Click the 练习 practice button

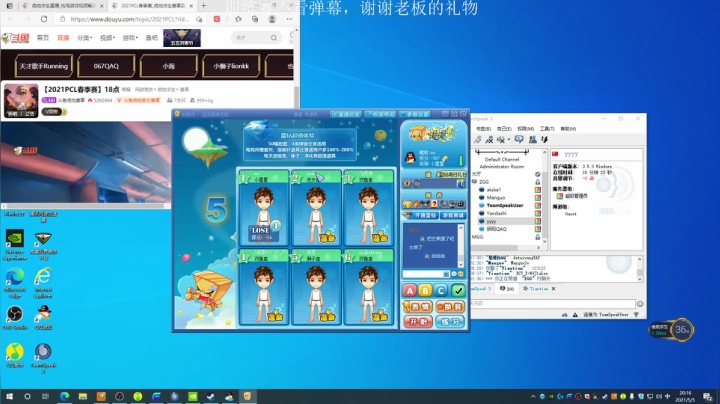450,322
